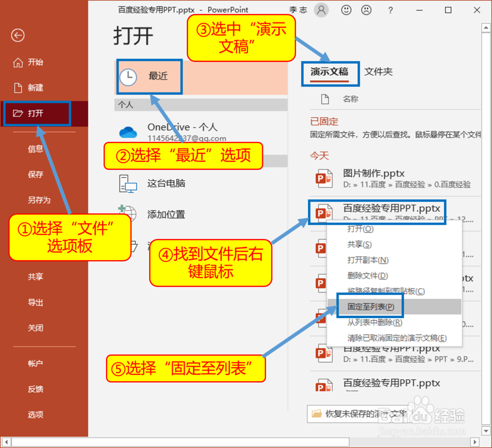This screenshot has width=492, height=448.
Task: Click the Help question mark icon
Action: tap(390, 10)
